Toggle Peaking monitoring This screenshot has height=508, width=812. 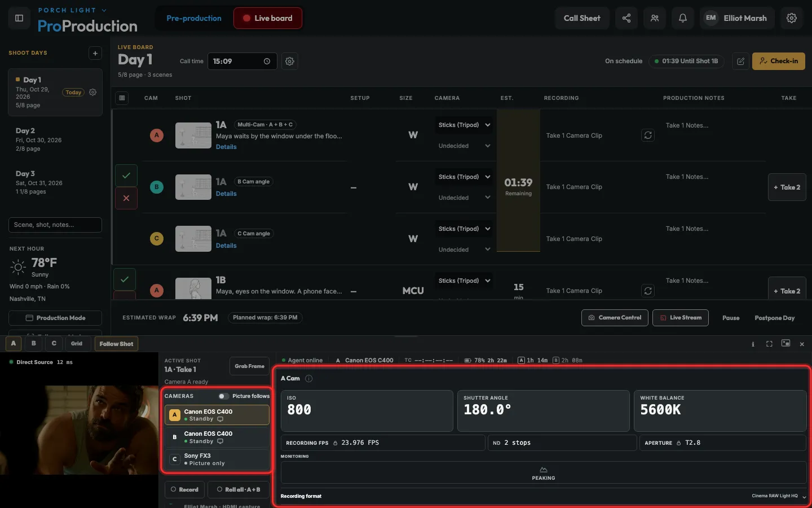[544, 473]
